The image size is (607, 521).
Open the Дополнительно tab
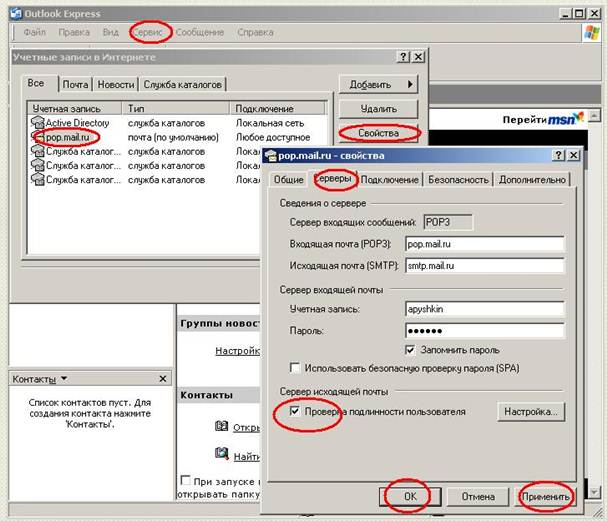[532, 180]
